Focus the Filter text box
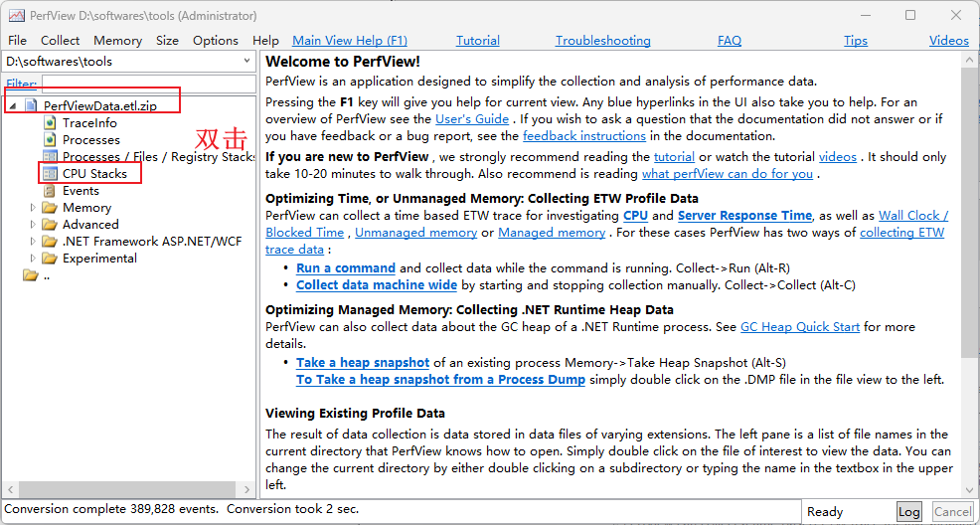The image size is (980, 525). (149, 84)
